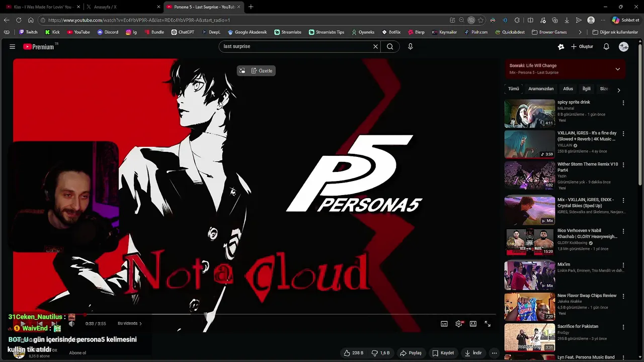Viewport: 644px width, 362px height.
Task: Open 'Mix'im' playlist thumbnail
Action: point(530,275)
